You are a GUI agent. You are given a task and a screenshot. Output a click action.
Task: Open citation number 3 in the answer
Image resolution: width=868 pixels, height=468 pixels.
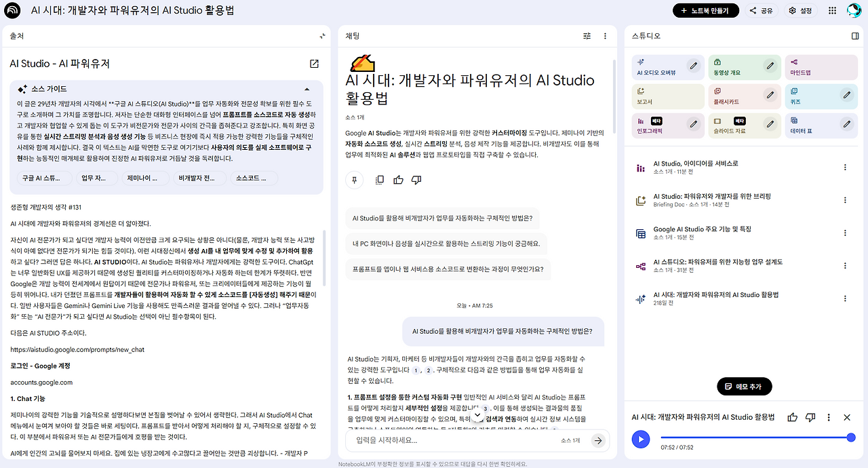pos(486,408)
